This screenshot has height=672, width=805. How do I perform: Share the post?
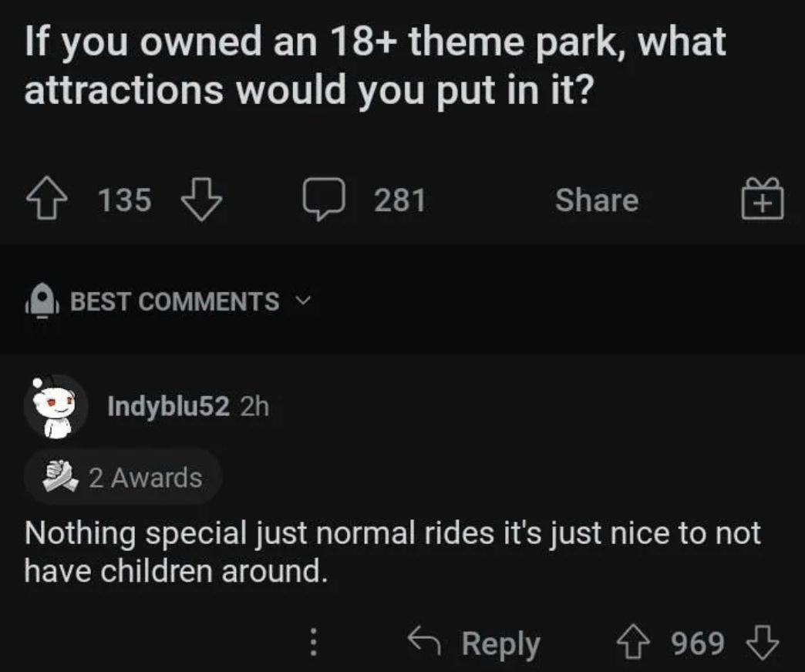[596, 200]
